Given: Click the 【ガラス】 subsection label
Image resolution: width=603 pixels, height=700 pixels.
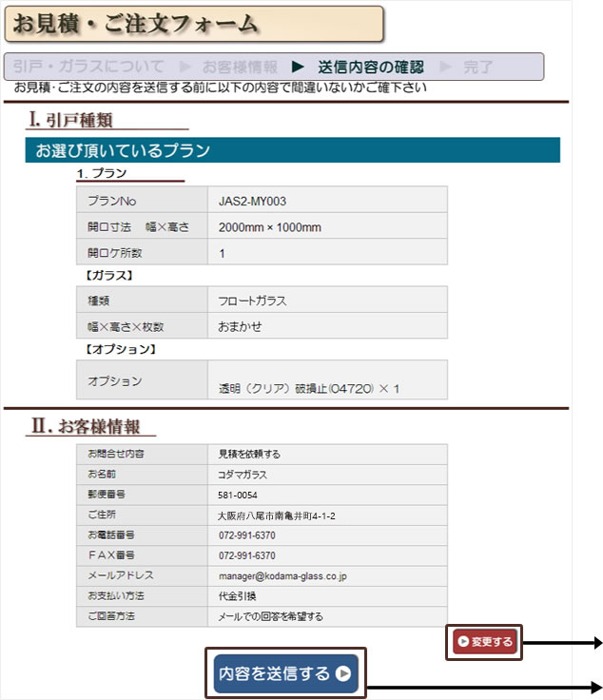Looking at the screenshot, I should pos(108,275).
